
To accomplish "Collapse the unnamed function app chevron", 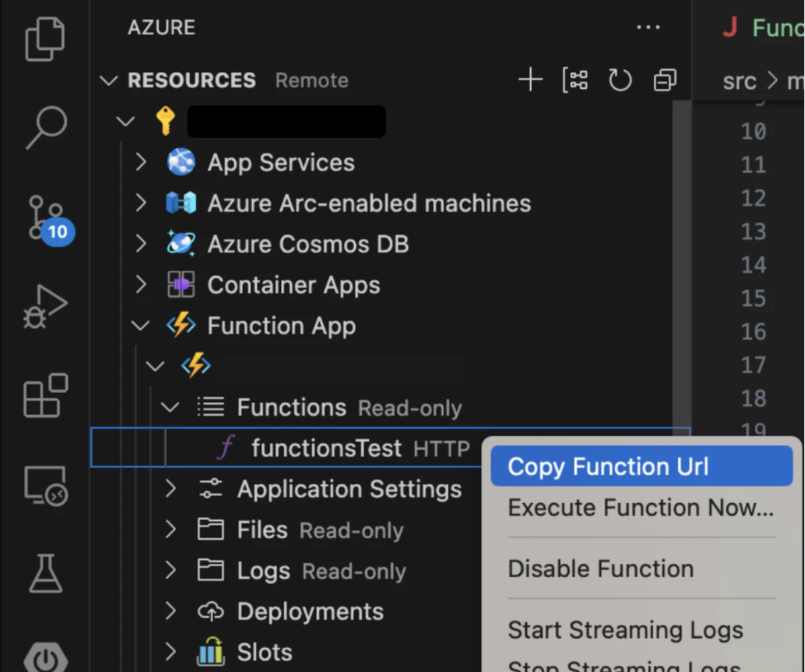I will click(155, 366).
